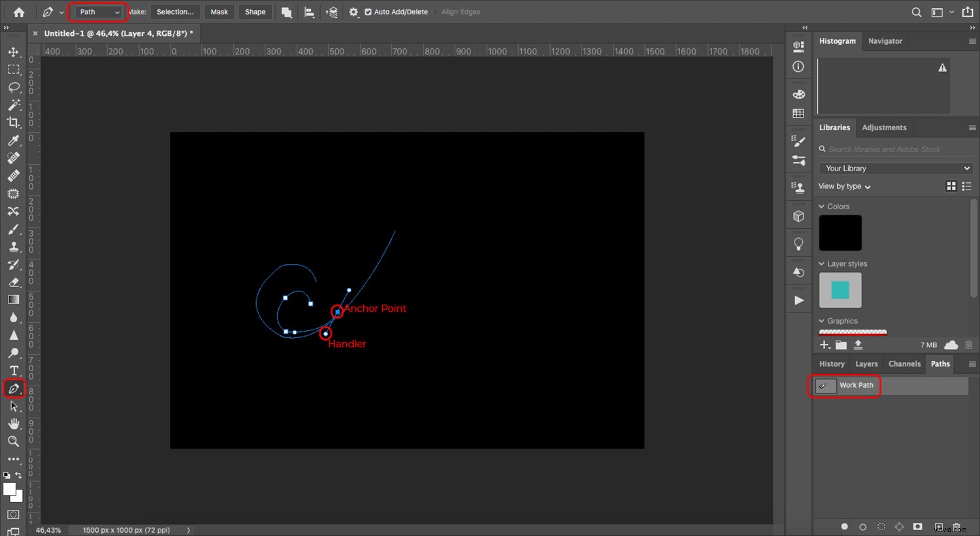Open the path operations icon in options bar
Image resolution: width=980 pixels, height=536 pixels.
[x=286, y=12]
